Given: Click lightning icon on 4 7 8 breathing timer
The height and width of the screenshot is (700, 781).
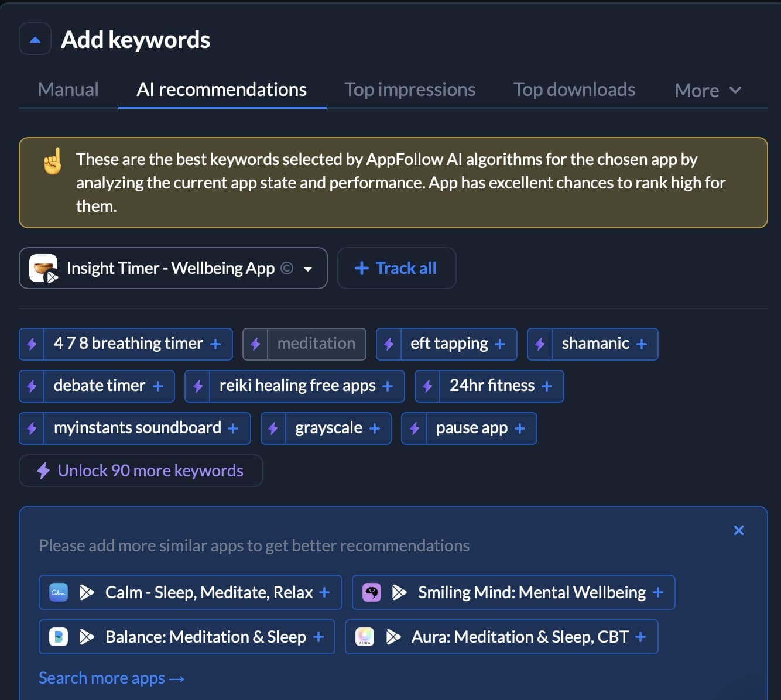Looking at the screenshot, I should pyautogui.click(x=32, y=344).
